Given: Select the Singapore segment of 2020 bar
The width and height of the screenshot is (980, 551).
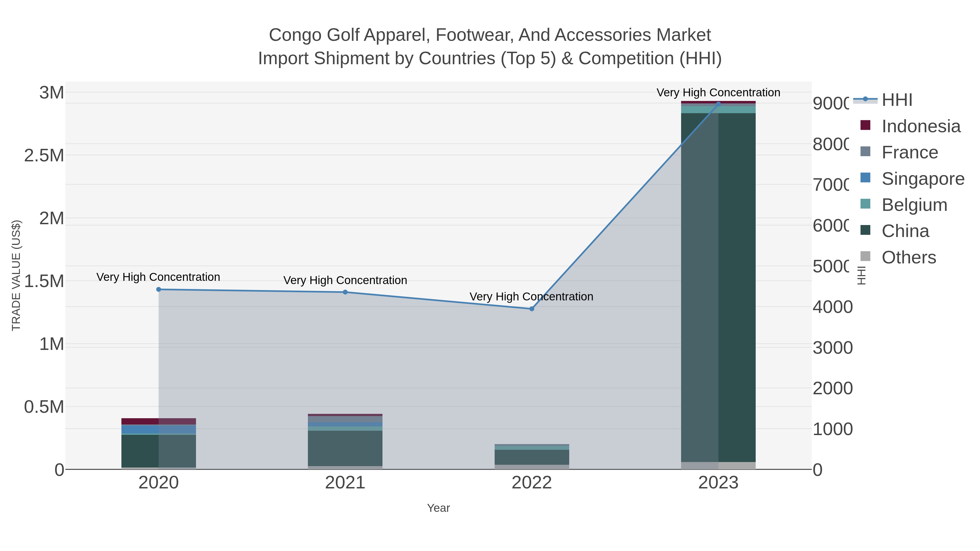Looking at the screenshot, I should [159, 429].
